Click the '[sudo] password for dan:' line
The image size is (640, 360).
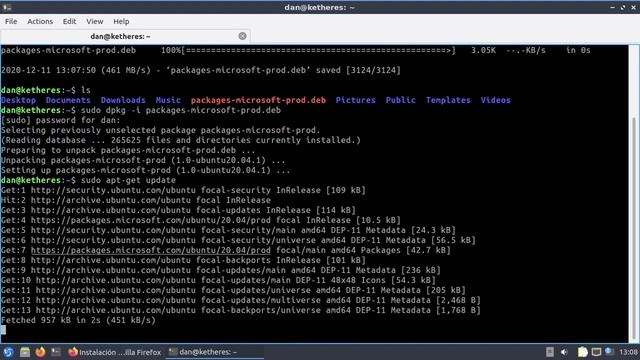point(61,120)
